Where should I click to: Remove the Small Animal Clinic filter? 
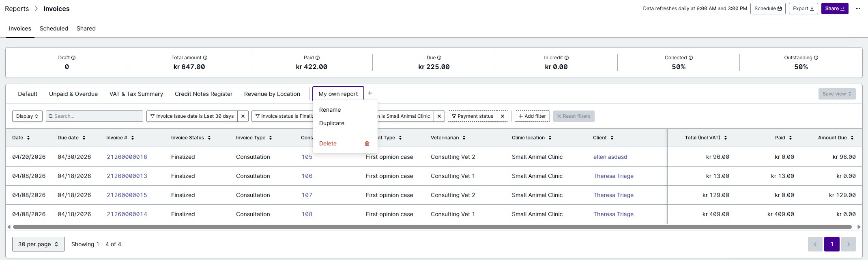[x=439, y=116]
